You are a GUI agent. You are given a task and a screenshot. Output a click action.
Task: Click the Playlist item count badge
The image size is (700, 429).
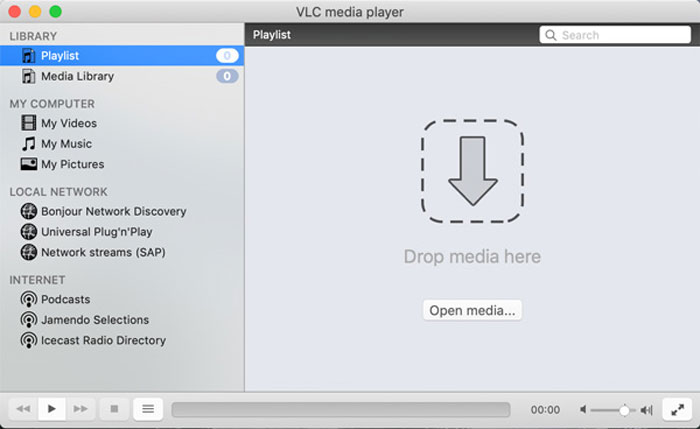click(x=227, y=55)
